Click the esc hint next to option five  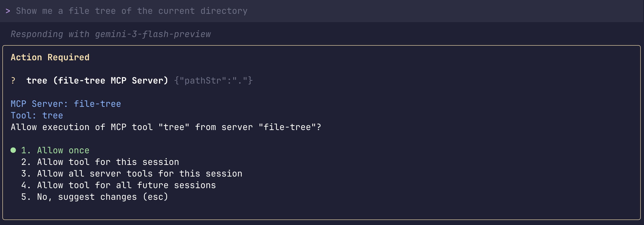click(156, 196)
